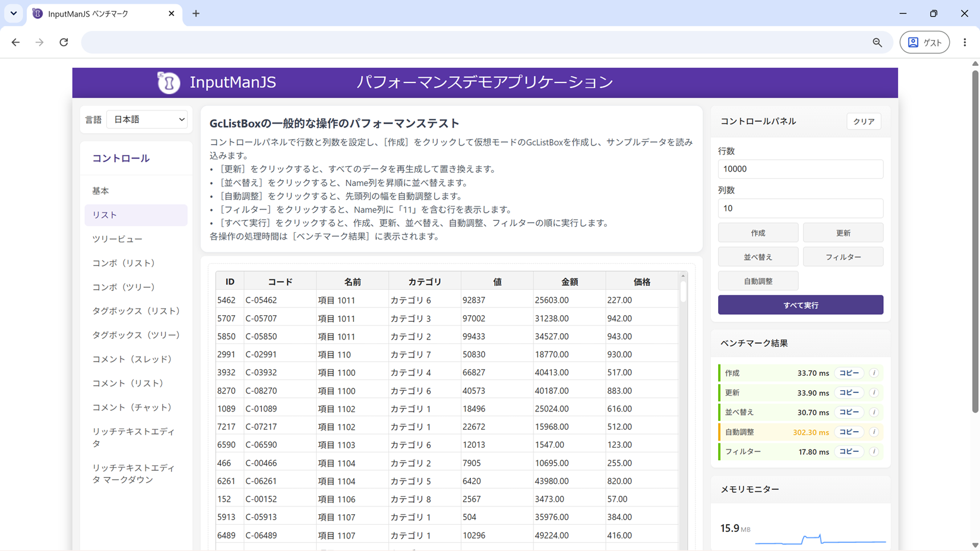980x551 pixels.
Task: Run all tests with すべて実行
Action: coord(801,305)
